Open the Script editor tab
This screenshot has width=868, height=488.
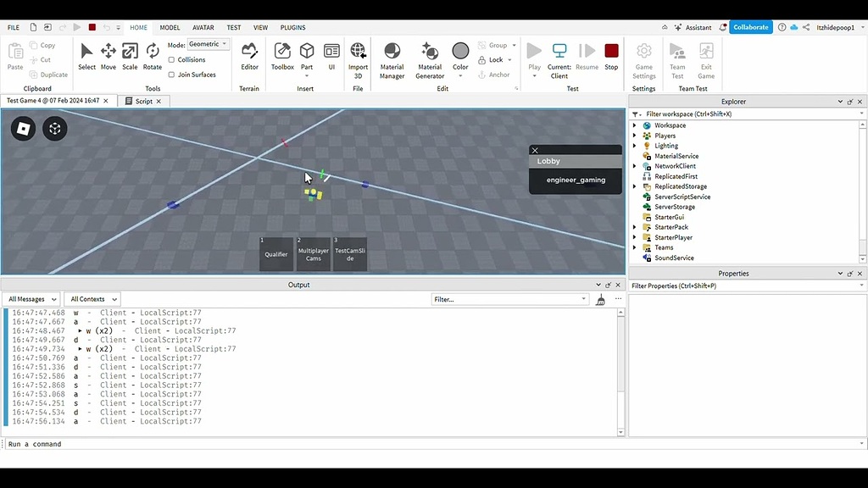142,101
